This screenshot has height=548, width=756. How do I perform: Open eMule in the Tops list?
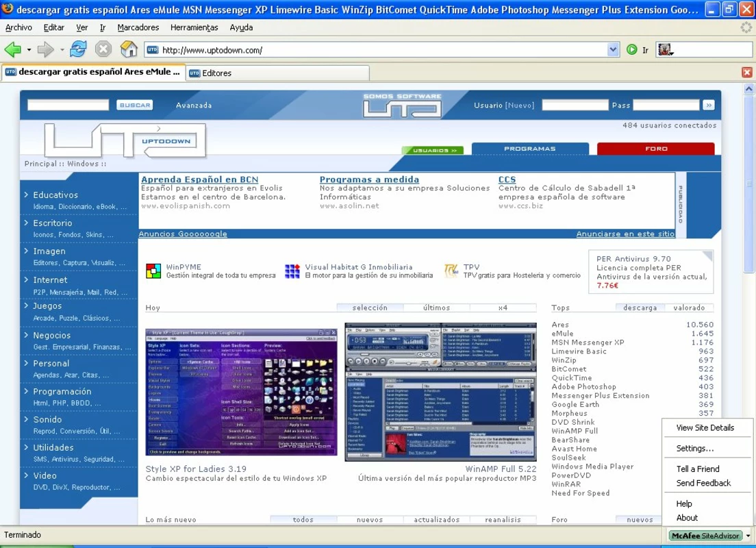[x=563, y=334]
